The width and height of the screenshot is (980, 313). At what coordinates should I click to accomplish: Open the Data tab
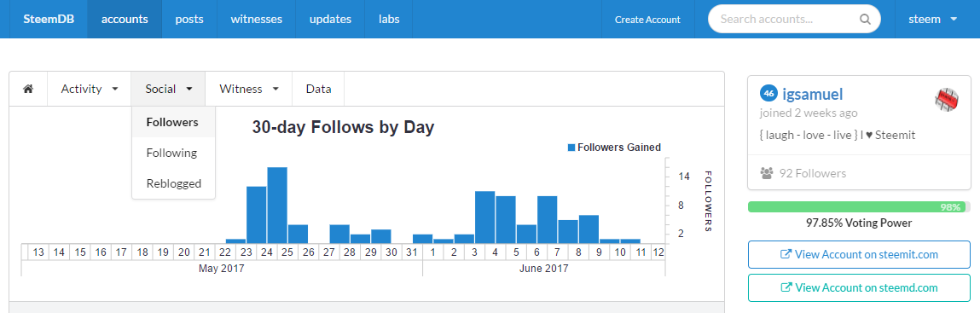[318, 89]
